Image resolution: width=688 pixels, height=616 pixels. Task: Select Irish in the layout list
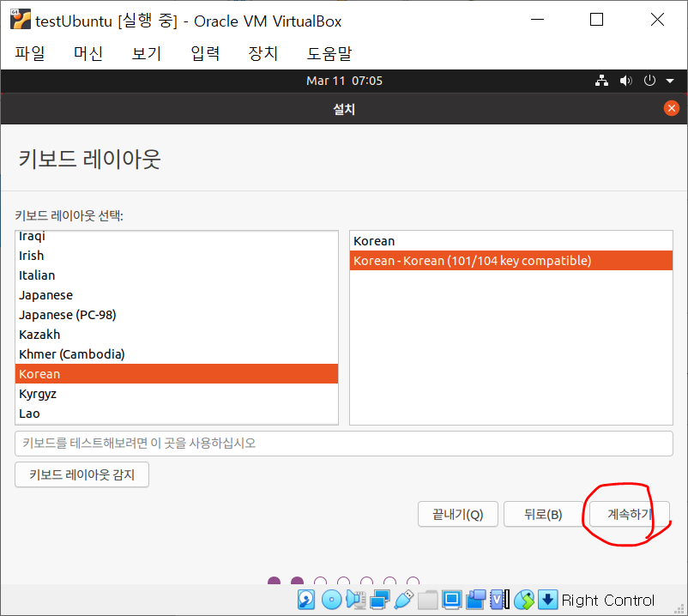coord(177,256)
